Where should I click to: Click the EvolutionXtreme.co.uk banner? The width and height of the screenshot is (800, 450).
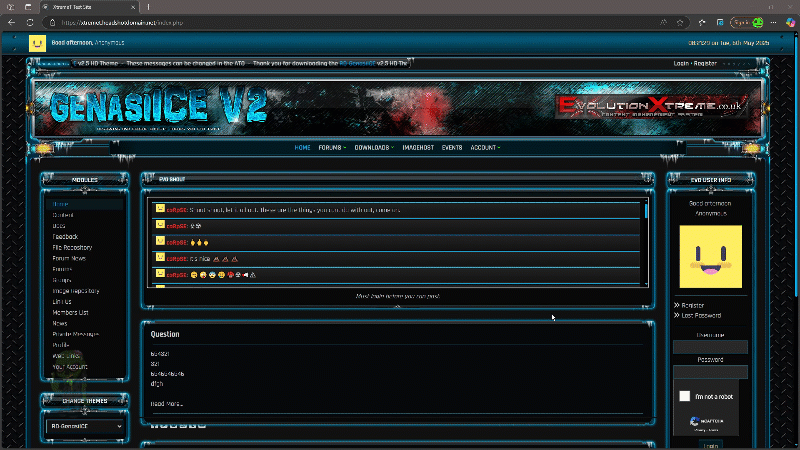pos(651,107)
